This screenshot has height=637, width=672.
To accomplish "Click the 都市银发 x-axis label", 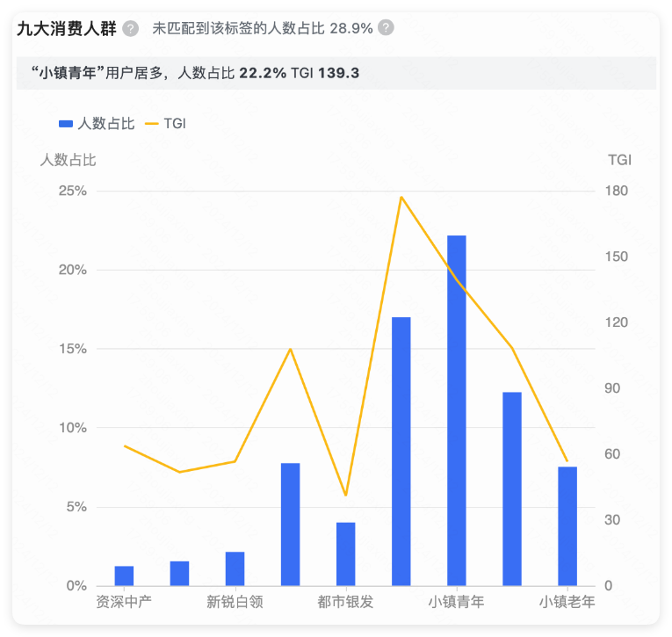I will click(x=345, y=602).
